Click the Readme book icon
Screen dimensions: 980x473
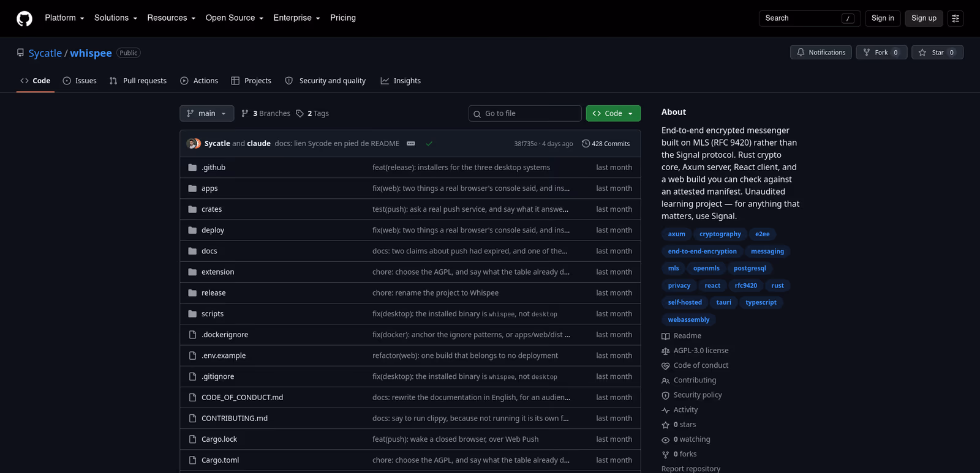666,336
